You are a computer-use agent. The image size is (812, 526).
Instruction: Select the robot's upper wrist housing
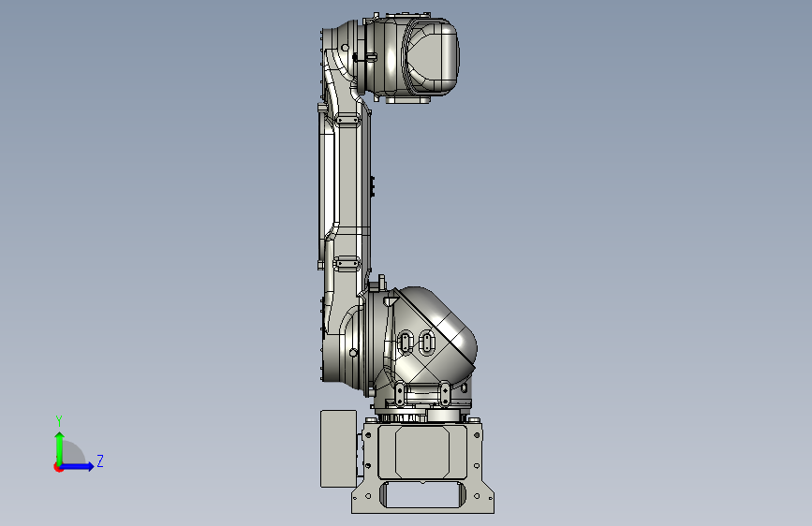coord(412,58)
